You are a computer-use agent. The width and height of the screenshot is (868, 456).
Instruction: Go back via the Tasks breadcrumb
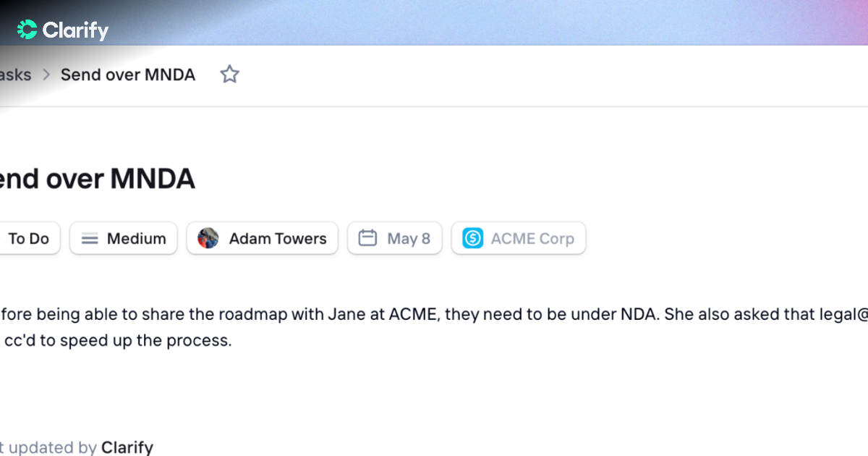15,75
